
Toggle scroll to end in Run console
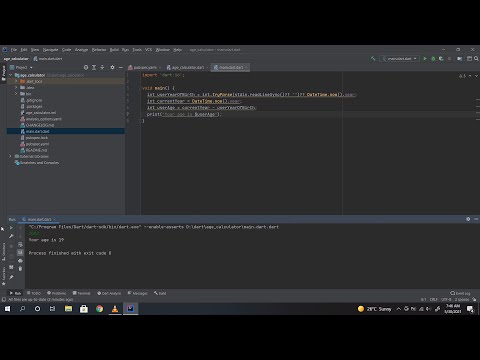click(20, 253)
